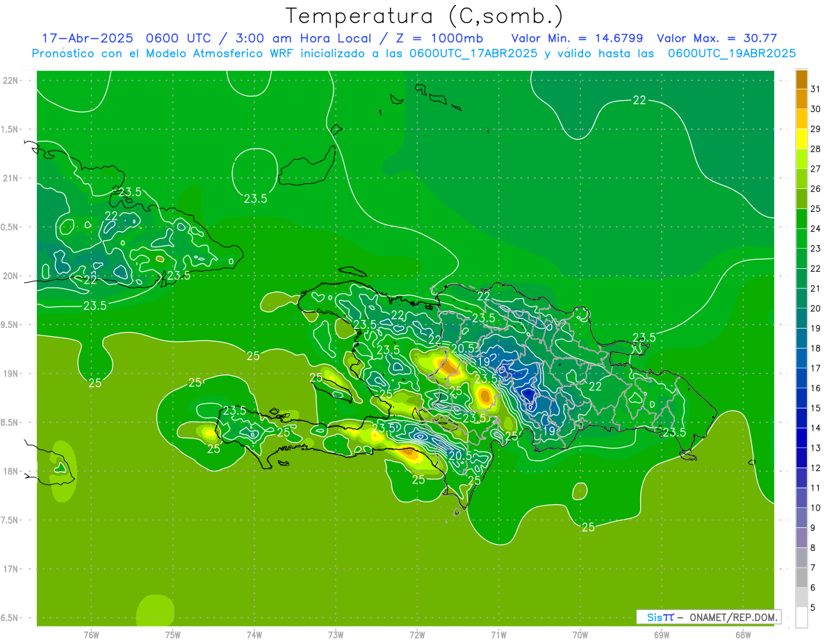Select the '71W' longitude axis label
The image size is (834, 644).
pos(498,634)
